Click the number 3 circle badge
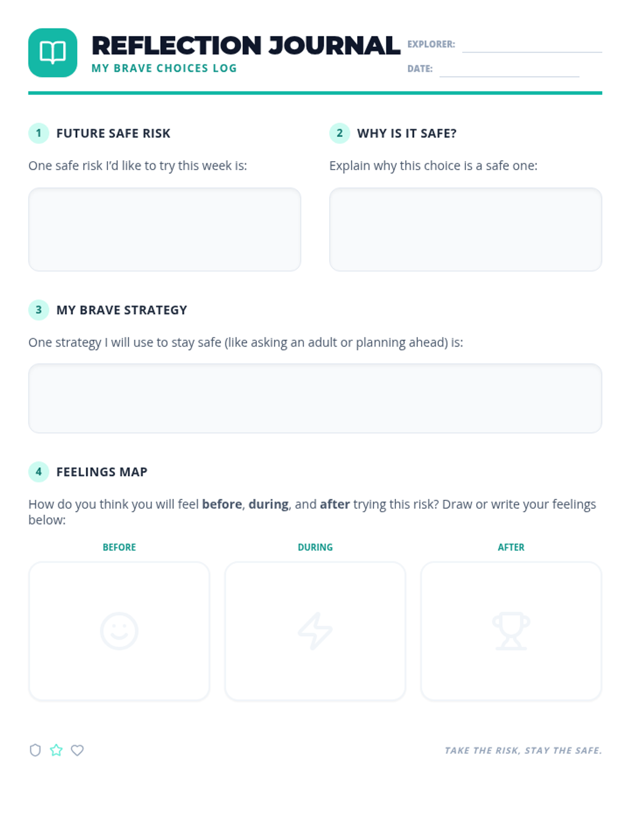 (x=38, y=310)
